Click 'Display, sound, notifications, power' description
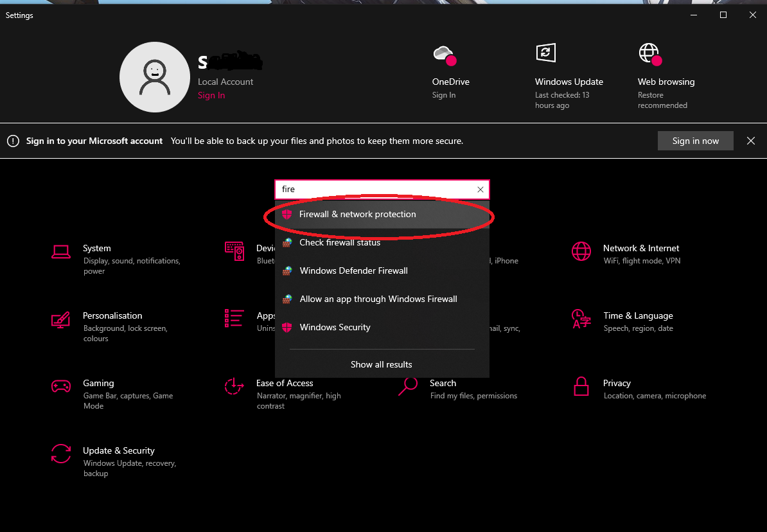Screen dimensions: 767x532 132,266
